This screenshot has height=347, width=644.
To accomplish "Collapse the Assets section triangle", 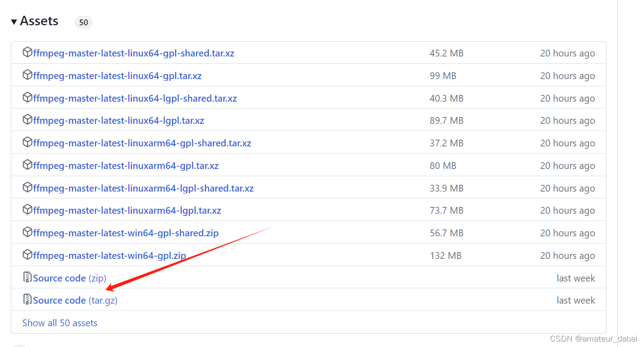I will (14, 22).
